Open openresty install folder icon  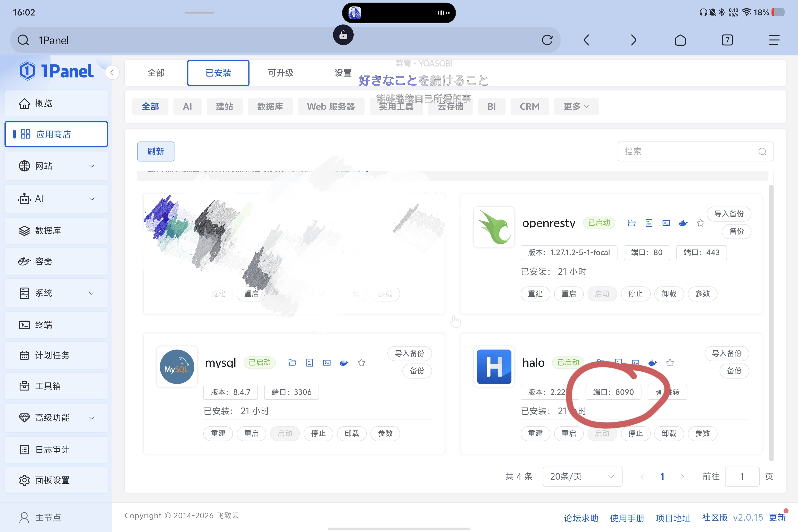[631, 223]
